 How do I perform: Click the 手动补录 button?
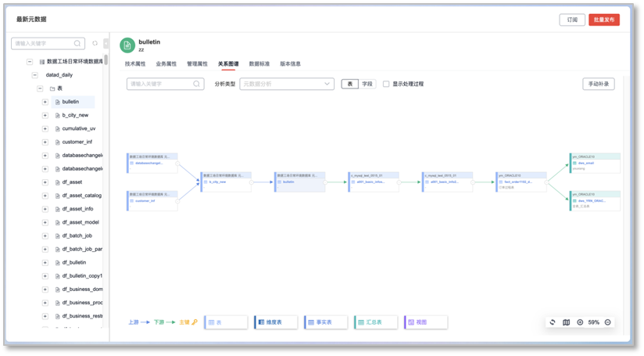598,84
